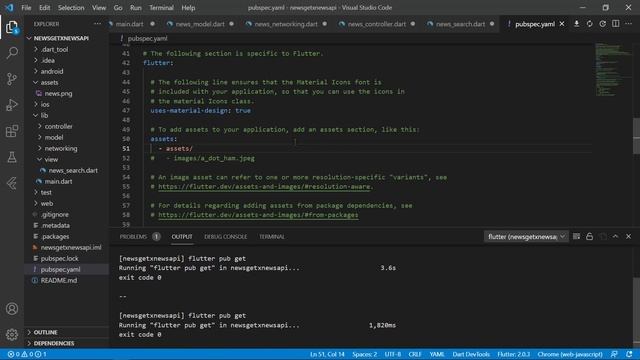The height and width of the screenshot is (360, 640).
Task: Clear the output panel
Action: (x=576, y=236)
